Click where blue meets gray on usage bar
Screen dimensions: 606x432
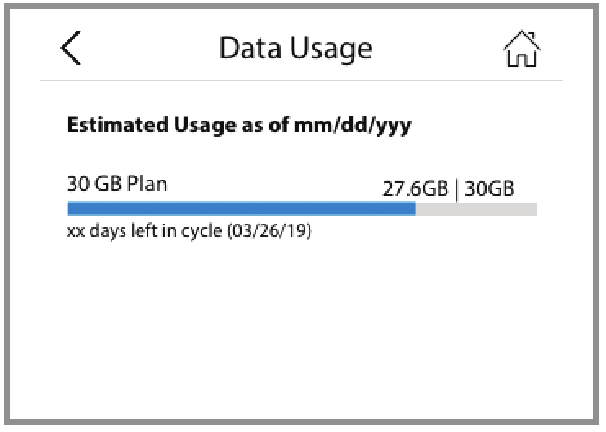pyautogui.click(x=416, y=209)
